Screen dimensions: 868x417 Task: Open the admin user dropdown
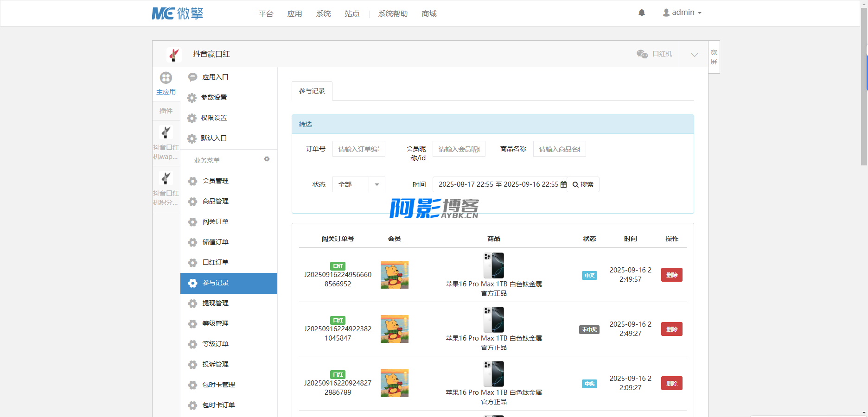point(682,13)
